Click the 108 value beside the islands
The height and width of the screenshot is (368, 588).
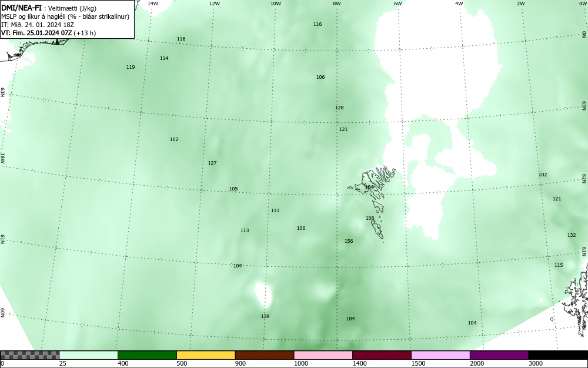tap(370, 218)
